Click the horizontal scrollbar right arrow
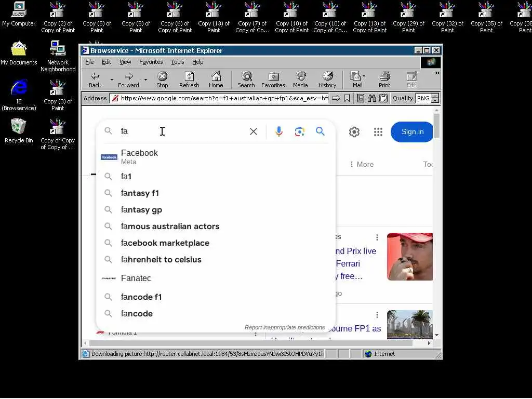Image resolution: width=532 pixels, height=399 pixels. click(429, 343)
